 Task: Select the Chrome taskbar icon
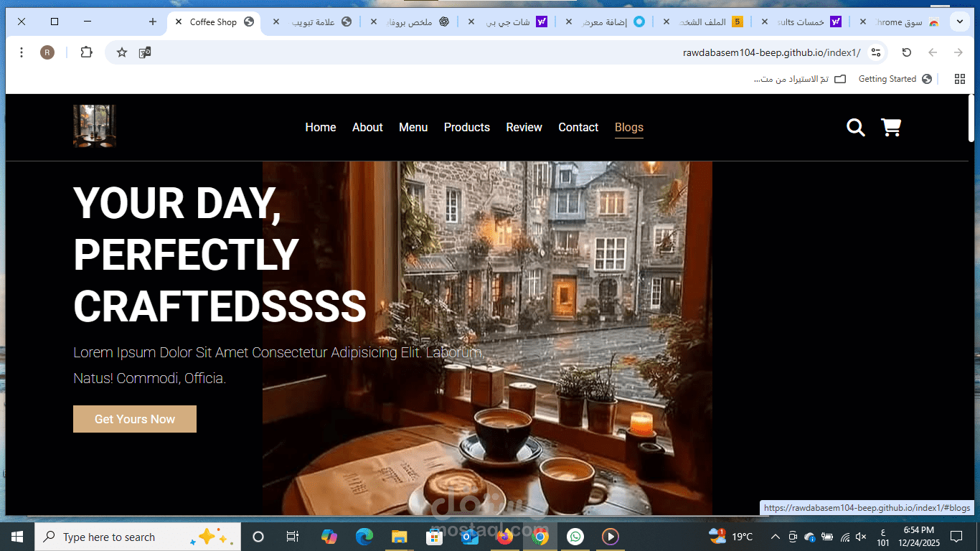[540, 537]
